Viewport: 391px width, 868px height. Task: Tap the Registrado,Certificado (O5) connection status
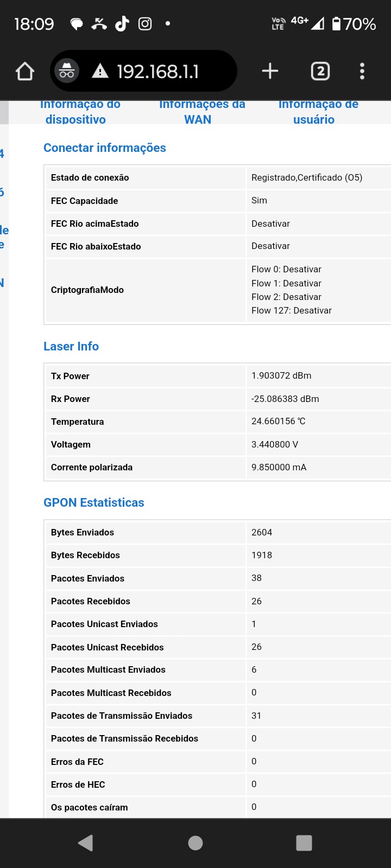307,177
